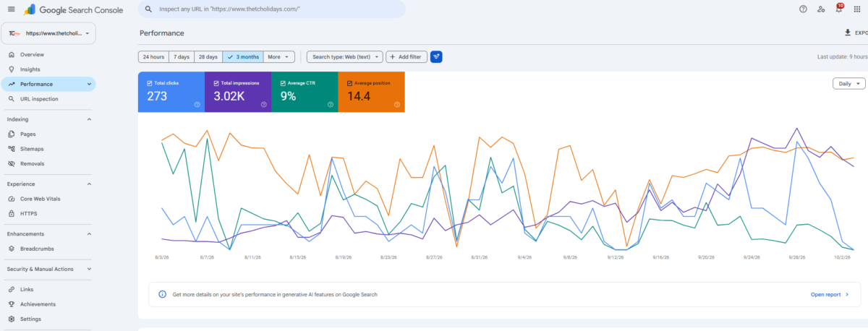868x331 pixels.
Task: Click the 9/24/26 date label on chart
Action: 751,257
